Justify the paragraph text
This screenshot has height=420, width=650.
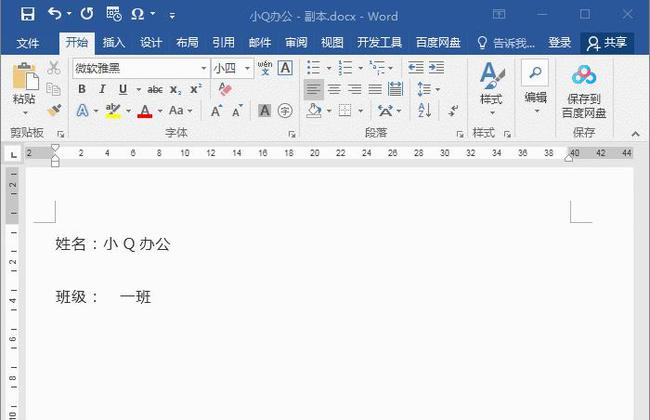pos(375,89)
